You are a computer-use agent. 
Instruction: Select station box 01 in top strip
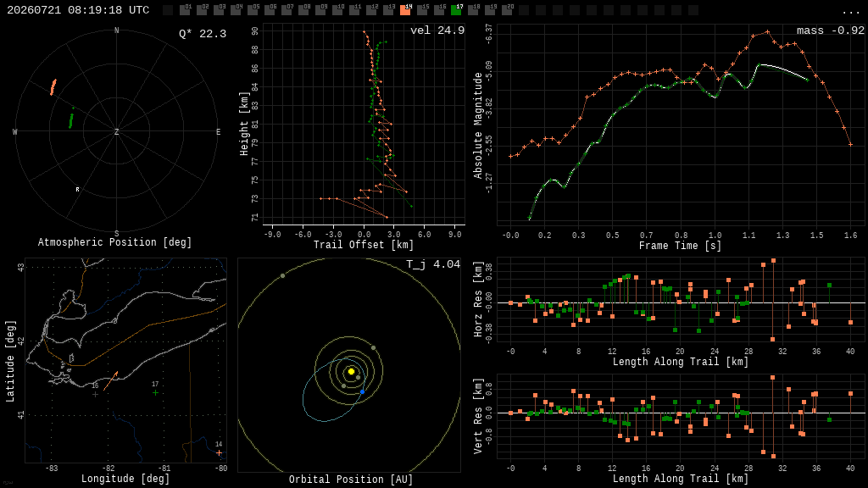[x=184, y=9]
